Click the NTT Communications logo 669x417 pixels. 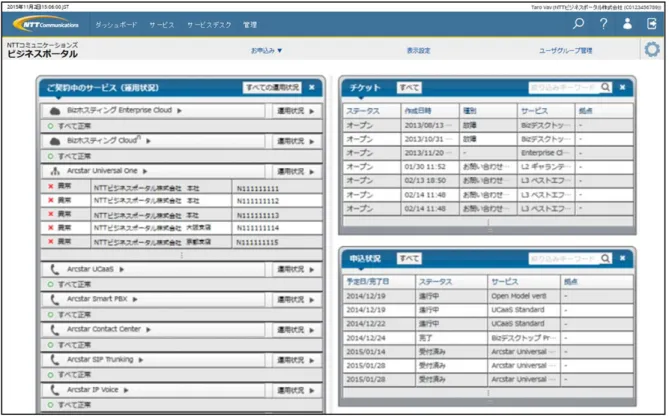(46, 24)
